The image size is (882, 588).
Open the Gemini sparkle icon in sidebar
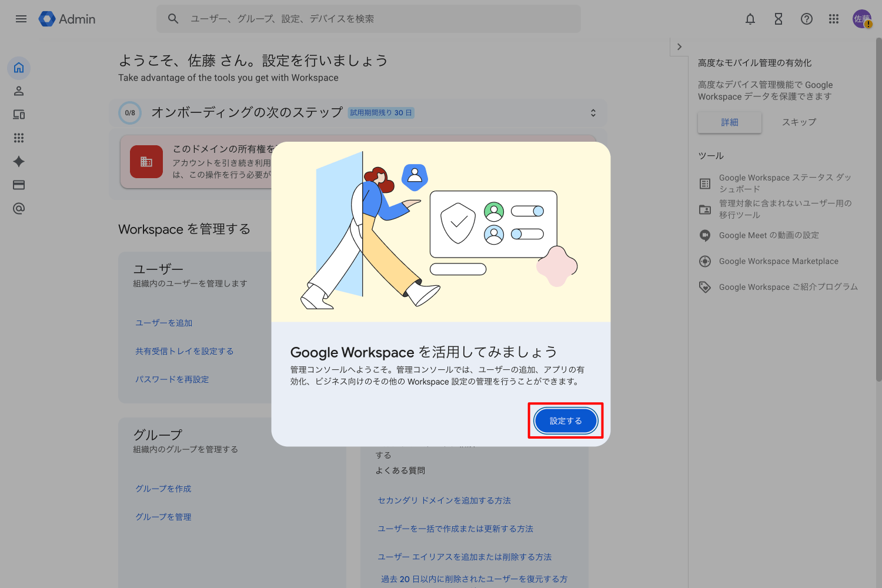(19, 162)
